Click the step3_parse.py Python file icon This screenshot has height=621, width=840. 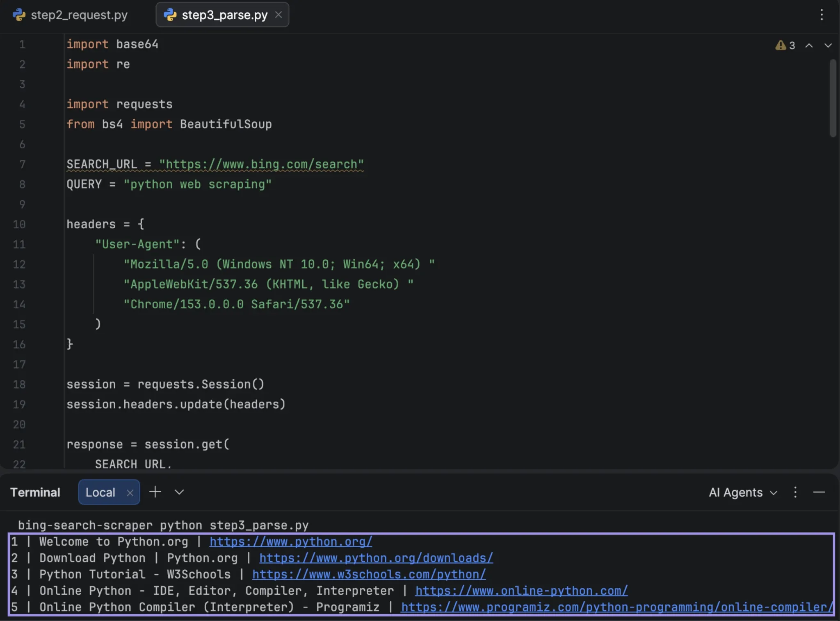(170, 15)
